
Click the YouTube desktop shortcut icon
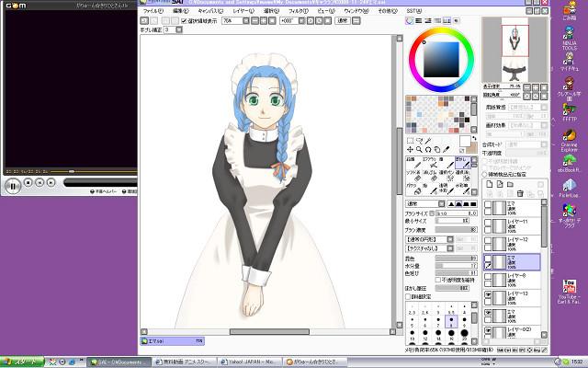[x=570, y=292]
